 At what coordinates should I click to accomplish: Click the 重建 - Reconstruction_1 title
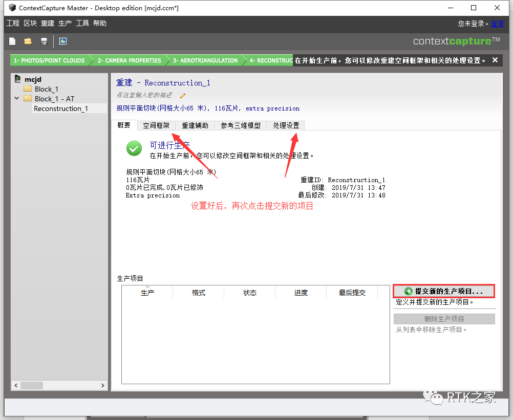pos(163,83)
